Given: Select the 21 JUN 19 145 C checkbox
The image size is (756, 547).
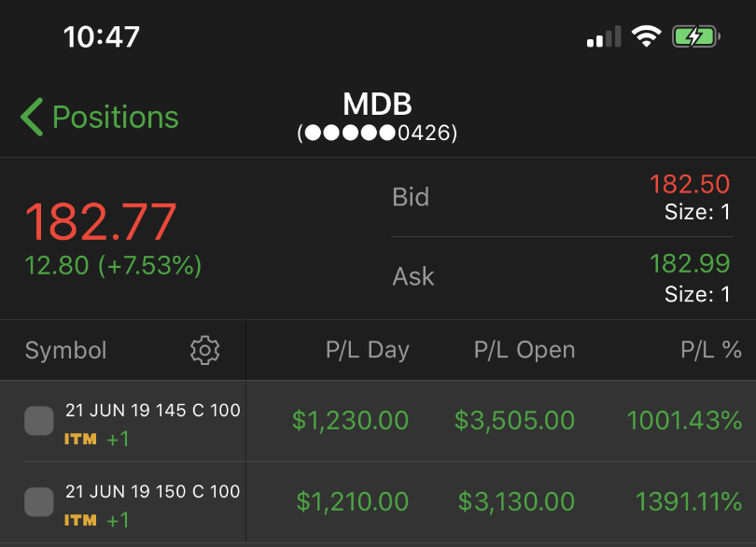Looking at the screenshot, I should pyautogui.click(x=39, y=422).
